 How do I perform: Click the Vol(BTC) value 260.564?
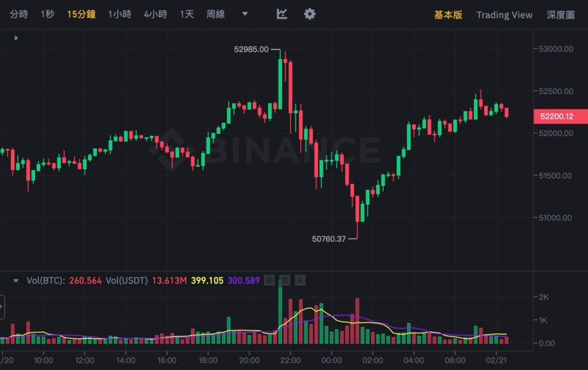(85, 281)
